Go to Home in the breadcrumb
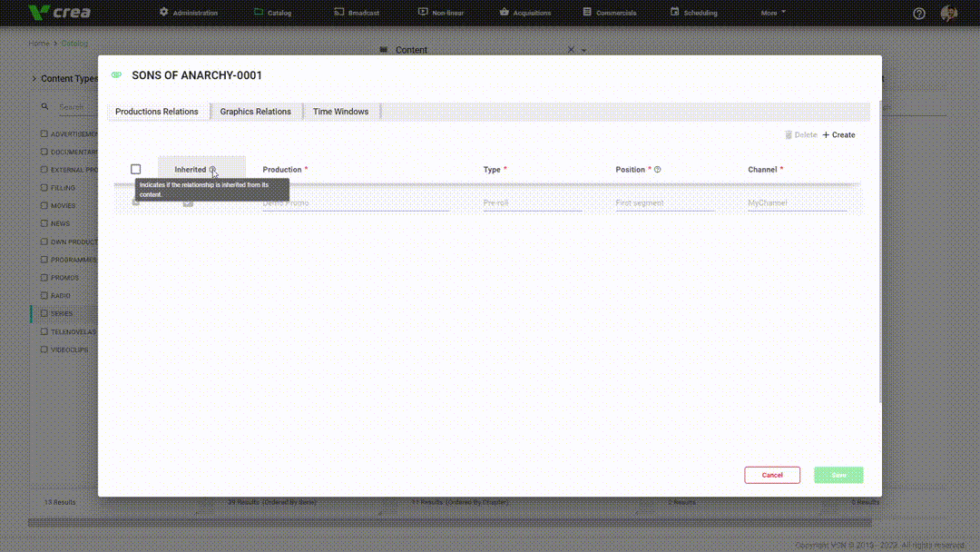 tap(39, 44)
